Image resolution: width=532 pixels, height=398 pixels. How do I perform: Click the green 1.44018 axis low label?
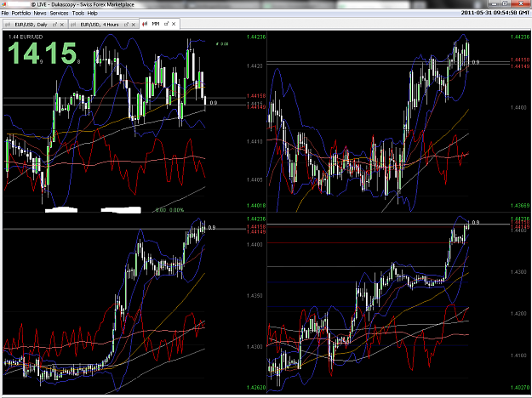(256, 206)
